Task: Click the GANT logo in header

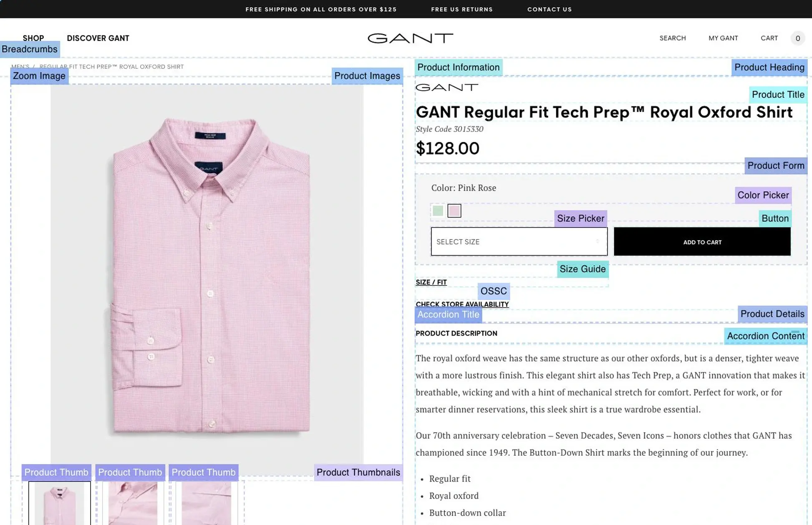Action: click(410, 38)
